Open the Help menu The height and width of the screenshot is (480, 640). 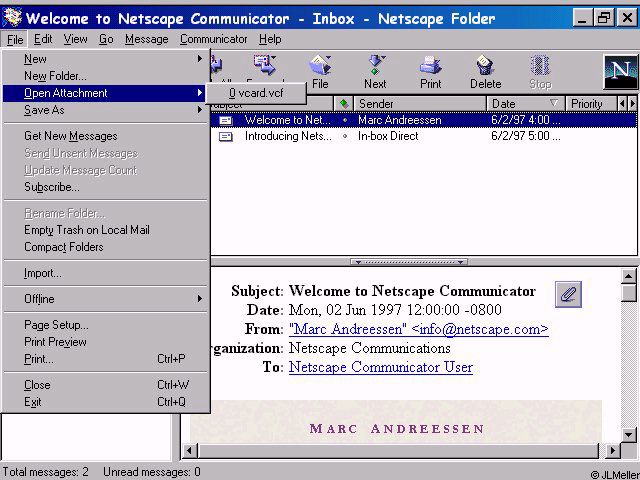coord(270,39)
